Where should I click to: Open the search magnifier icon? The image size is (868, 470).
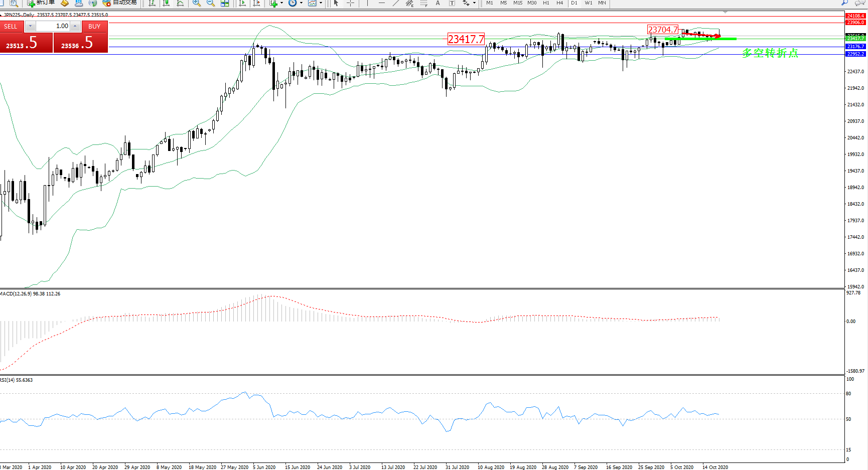click(x=845, y=3)
